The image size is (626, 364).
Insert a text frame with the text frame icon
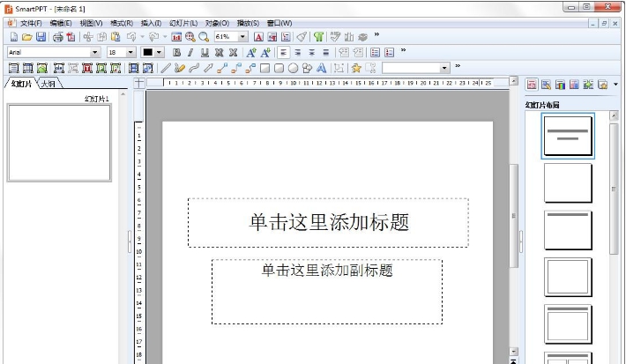(x=13, y=68)
